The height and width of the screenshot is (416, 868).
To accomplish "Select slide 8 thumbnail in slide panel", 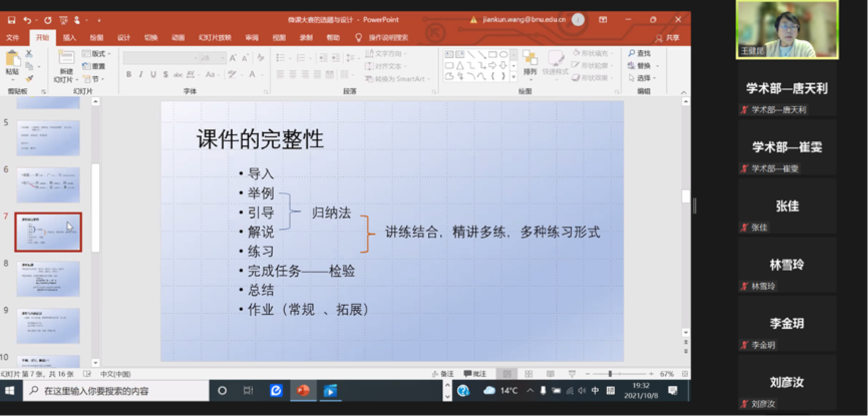I will coord(48,279).
